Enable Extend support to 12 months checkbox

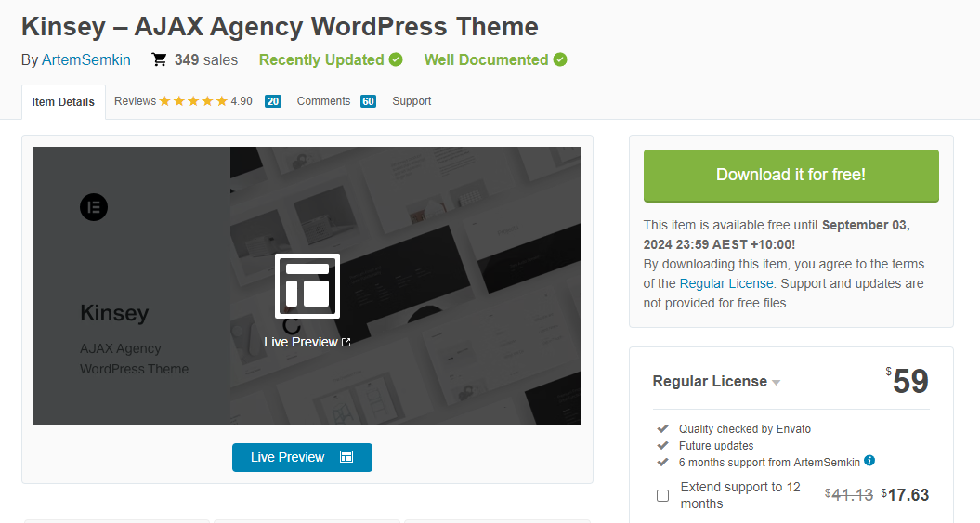[663, 495]
